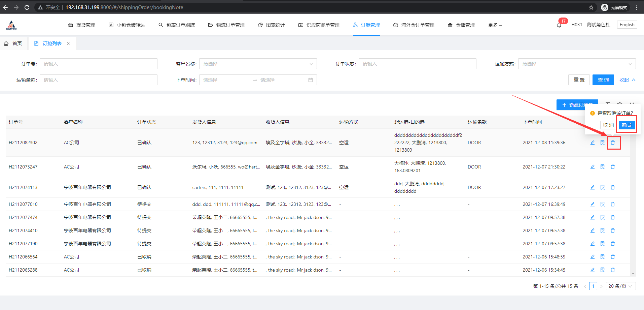644x310 pixels.
Task: Click the 订单号 input field
Action: click(x=98, y=64)
